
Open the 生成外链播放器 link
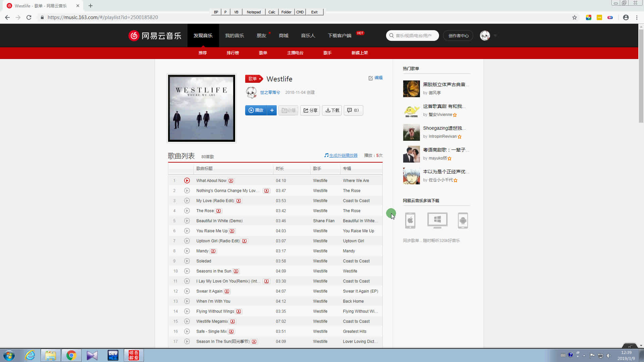coord(343,156)
